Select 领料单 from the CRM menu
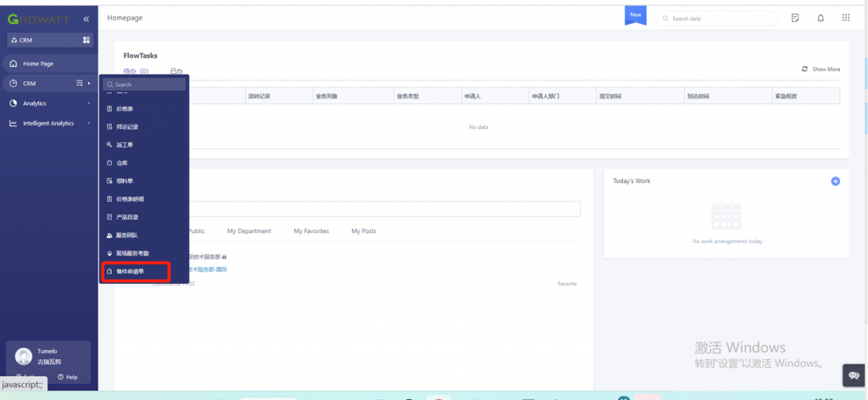This screenshot has width=868, height=400. click(x=124, y=181)
